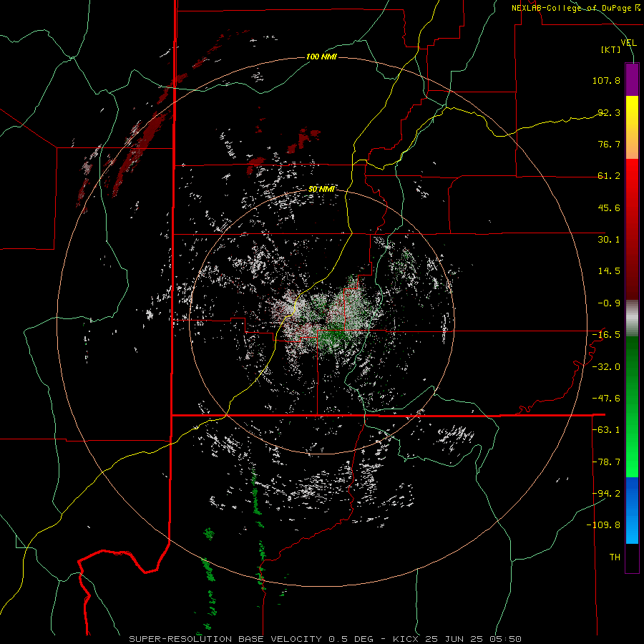Image resolution: width=644 pixels, height=644 pixels.
Task: Click the 30.1 velocity scale value
Action: point(609,240)
